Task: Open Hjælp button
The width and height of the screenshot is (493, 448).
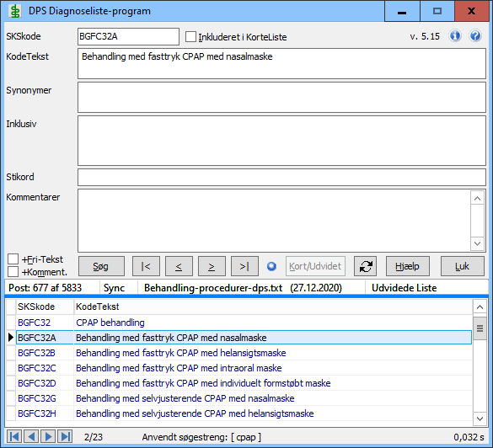Action: [x=407, y=266]
